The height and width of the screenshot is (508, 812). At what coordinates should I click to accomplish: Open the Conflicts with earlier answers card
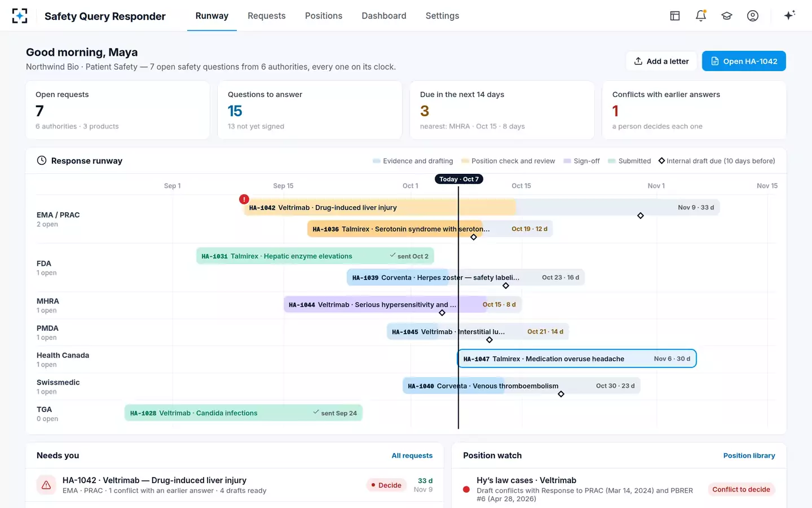(694, 110)
